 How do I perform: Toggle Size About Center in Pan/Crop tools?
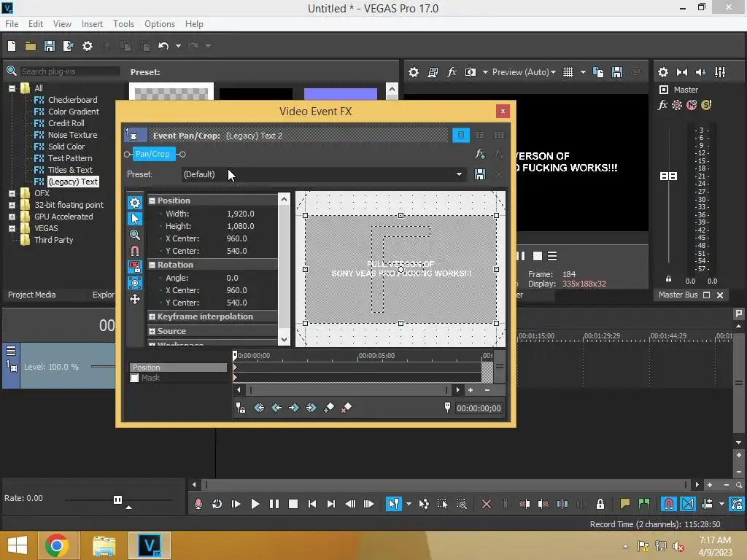pos(135,283)
